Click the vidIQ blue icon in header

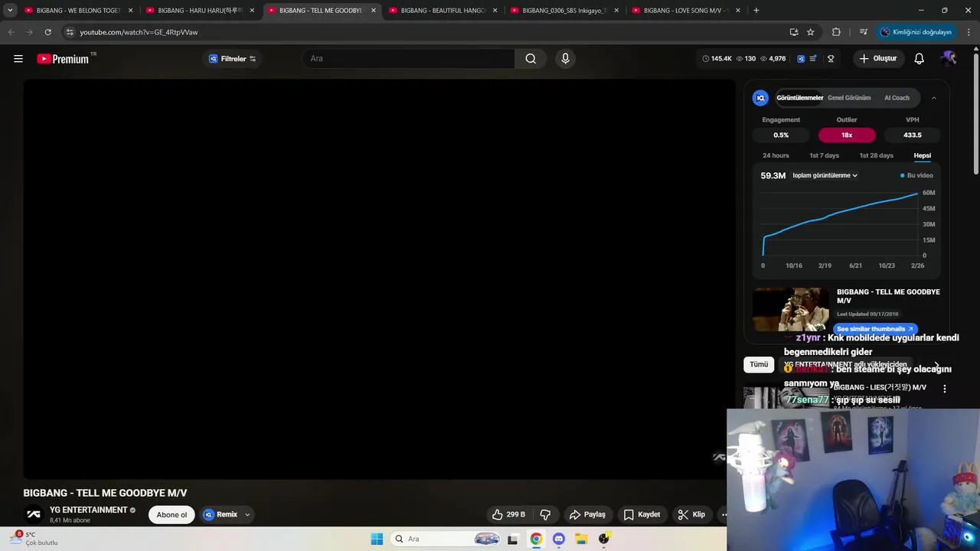[801, 58]
